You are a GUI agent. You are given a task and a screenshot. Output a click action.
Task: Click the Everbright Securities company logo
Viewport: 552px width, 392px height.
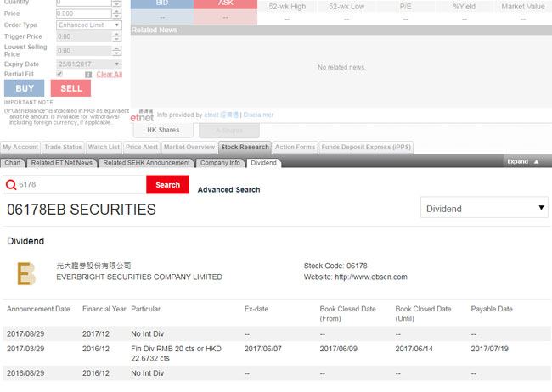pyautogui.click(x=26, y=273)
